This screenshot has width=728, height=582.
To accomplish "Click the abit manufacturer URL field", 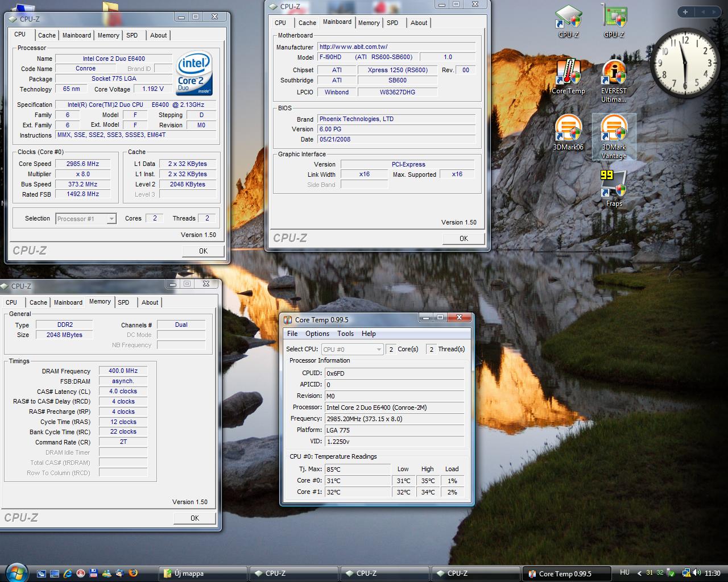I will [396, 47].
